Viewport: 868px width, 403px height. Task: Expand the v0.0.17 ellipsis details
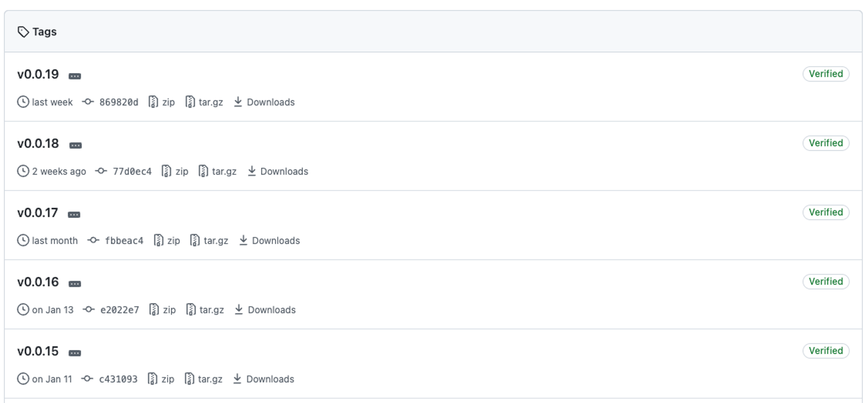(74, 214)
